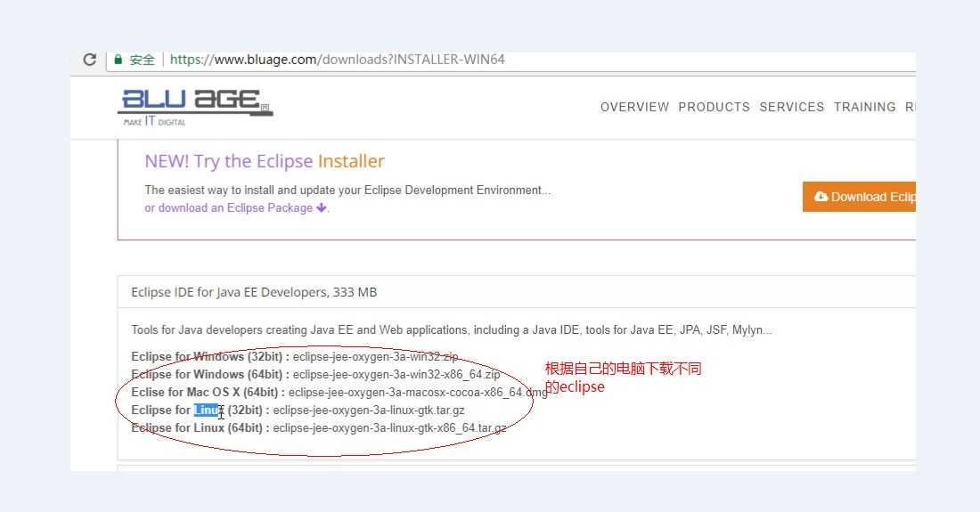Open the PRODUCTS menu
Viewport: 980px width, 512px height.
[x=714, y=107]
